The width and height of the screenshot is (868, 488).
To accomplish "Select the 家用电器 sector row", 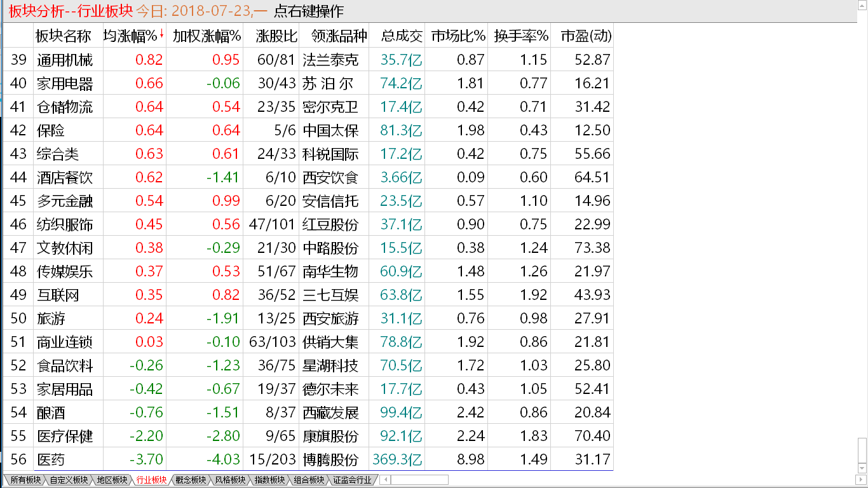I will [x=308, y=83].
